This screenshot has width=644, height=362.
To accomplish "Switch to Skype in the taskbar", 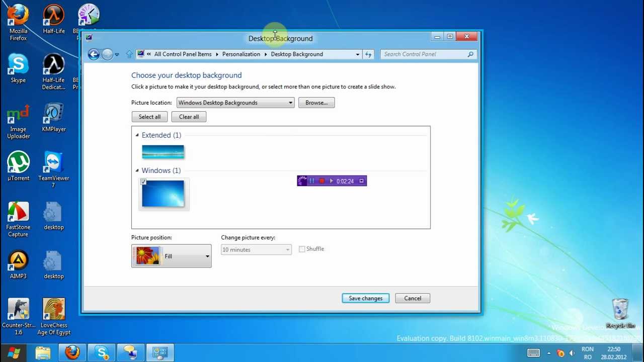I will pyautogui.click(x=102, y=353).
